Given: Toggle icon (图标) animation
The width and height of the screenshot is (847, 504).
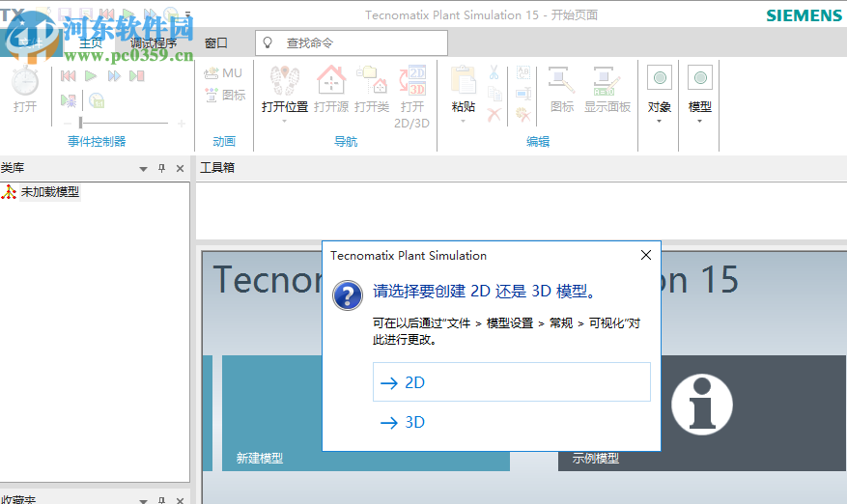Looking at the screenshot, I should pos(225,95).
